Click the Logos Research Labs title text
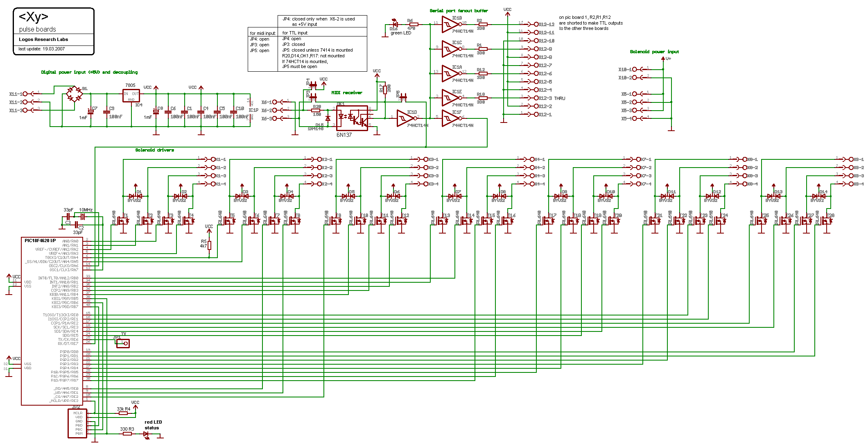Viewport: 868px width, 447px height. [x=43, y=39]
